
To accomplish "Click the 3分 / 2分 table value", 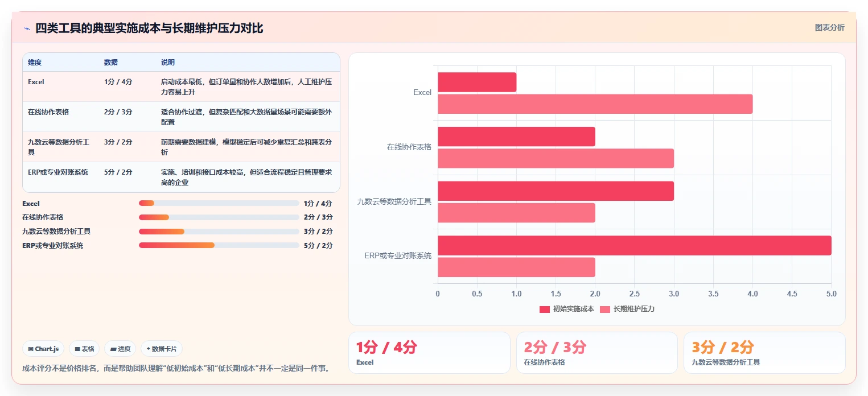I will pyautogui.click(x=118, y=142).
